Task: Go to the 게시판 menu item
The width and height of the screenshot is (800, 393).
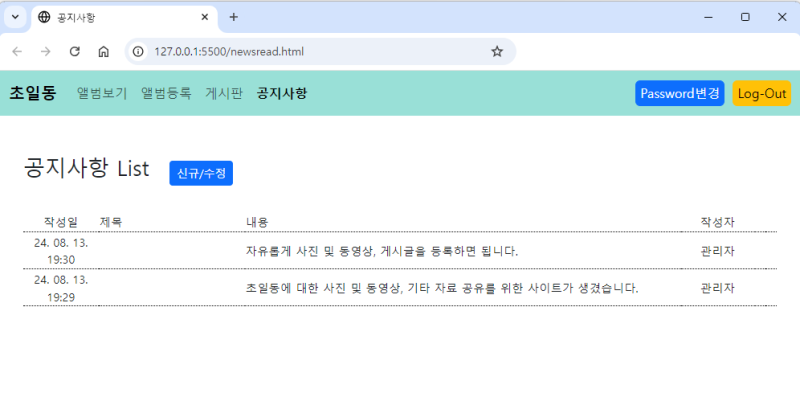Action: tap(224, 93)
